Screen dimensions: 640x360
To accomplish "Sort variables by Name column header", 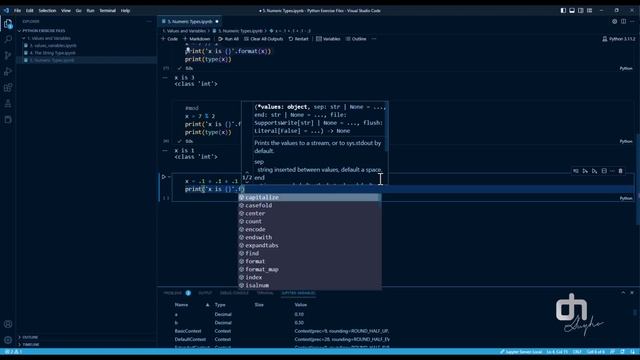I will [181, 304].
